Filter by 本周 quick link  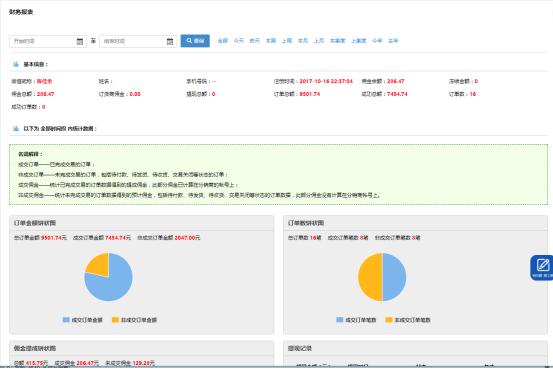tap(271, 41)
